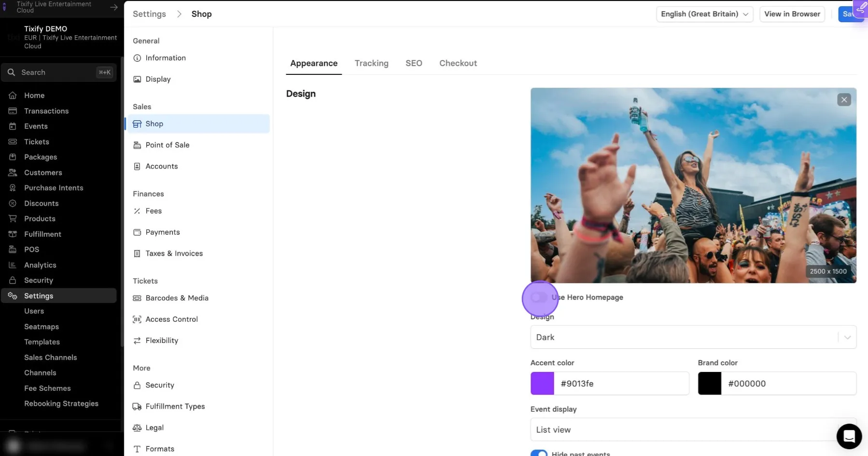
Task: Click the Legal scales icon
Action: [137, 428]
